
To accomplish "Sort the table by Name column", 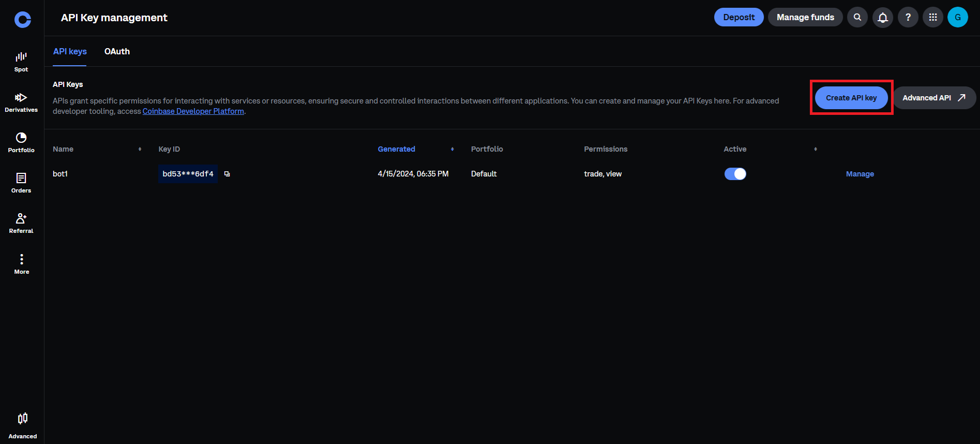I will [140, 149].
